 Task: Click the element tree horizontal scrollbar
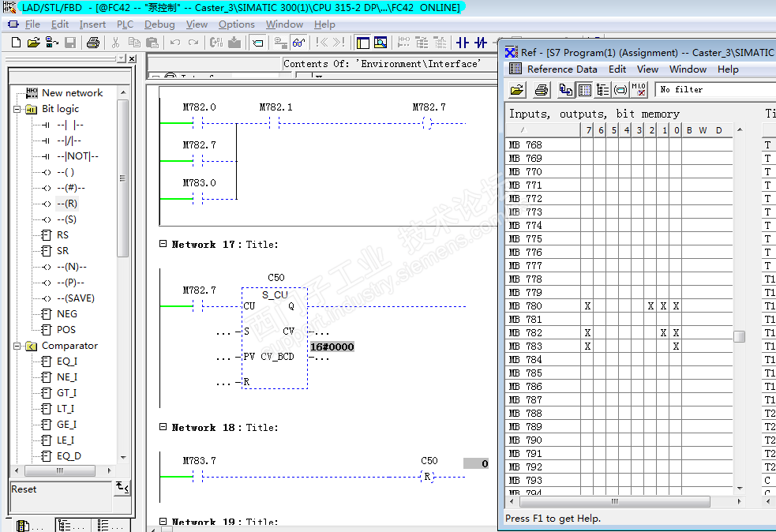[63, 470]
